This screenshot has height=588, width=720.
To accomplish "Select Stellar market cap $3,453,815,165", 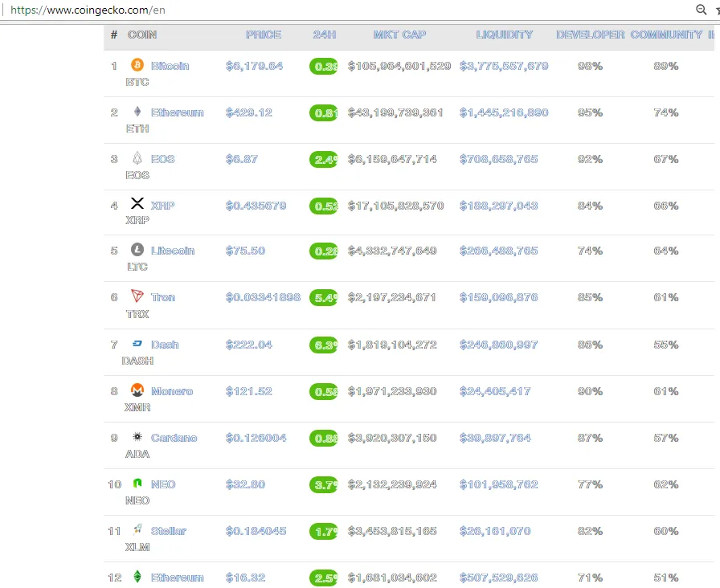I will pos(392,531).
